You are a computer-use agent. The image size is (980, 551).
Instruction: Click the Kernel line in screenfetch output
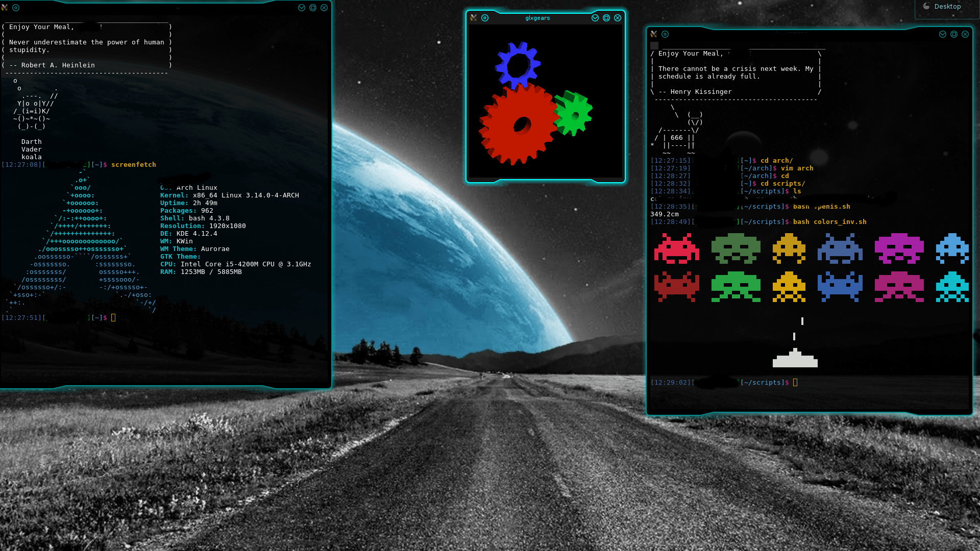point(230,195)
